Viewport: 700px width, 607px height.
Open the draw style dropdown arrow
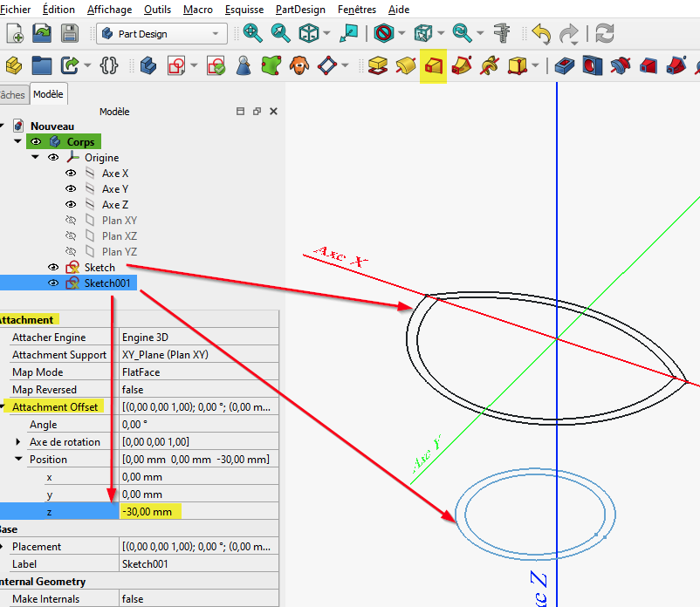401,33
